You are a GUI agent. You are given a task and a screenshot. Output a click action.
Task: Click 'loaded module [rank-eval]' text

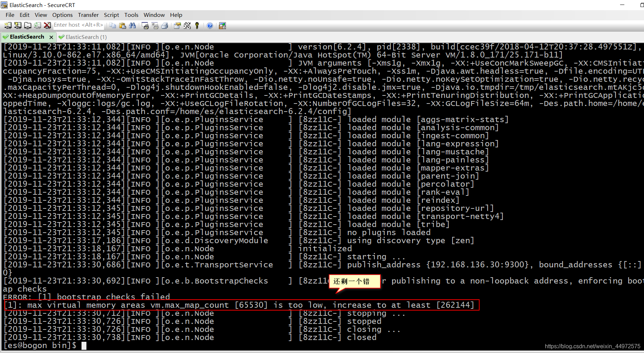click(x=408, y=192)
